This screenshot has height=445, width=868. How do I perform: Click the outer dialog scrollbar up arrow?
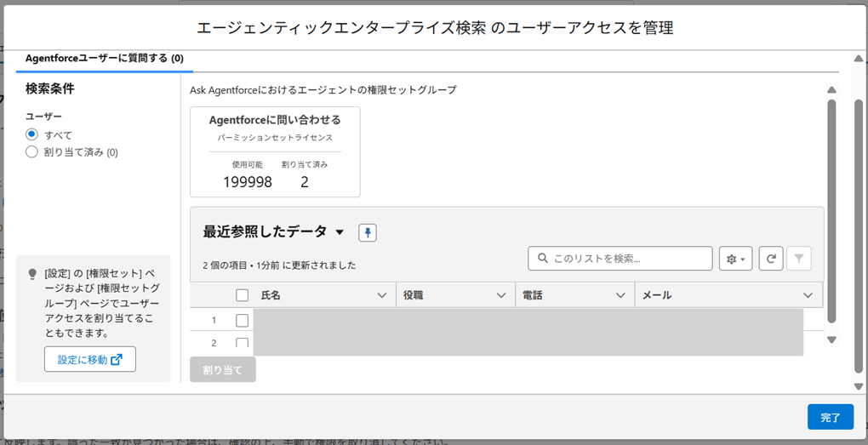click(x=859, y=58)
